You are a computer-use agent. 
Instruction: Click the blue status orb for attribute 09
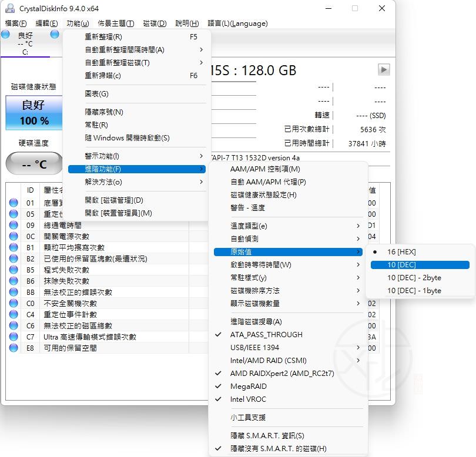click(x=14, y=225)
